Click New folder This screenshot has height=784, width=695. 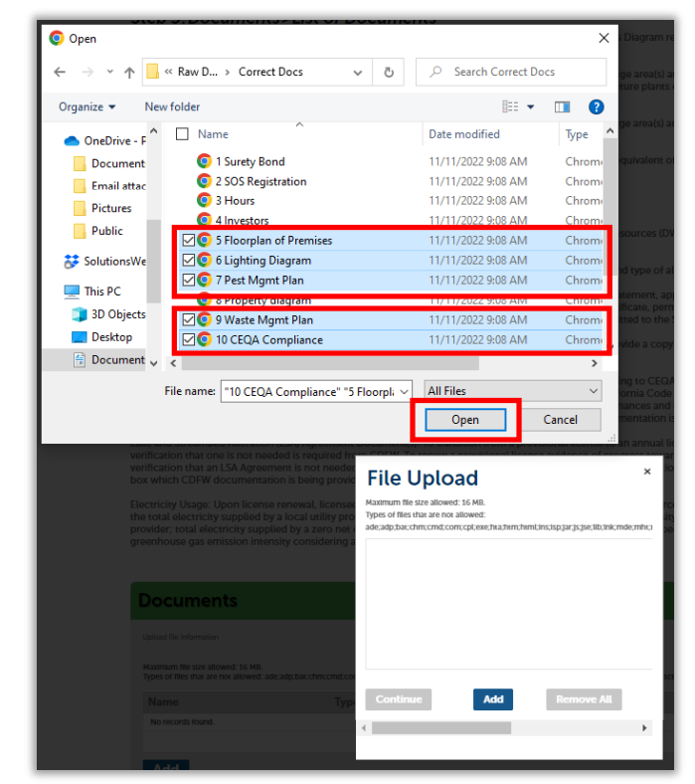coord(172,107)
